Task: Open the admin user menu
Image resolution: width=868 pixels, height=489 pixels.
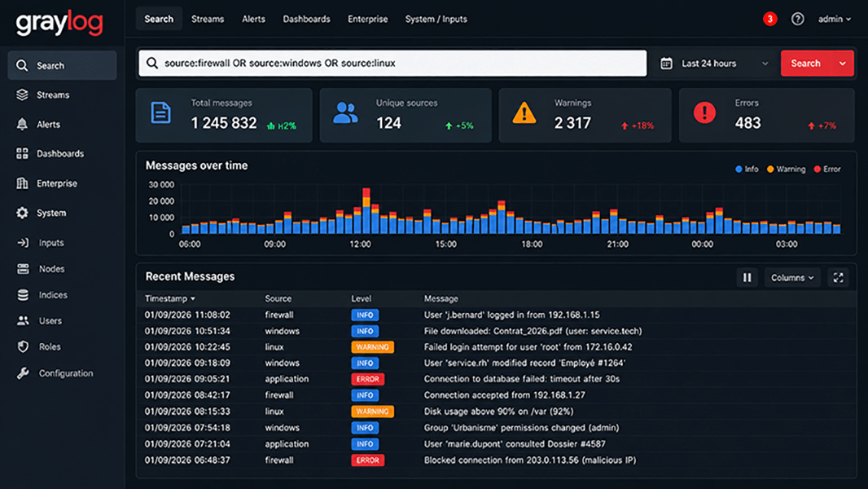Action: pyautogui.click(x=835, y=19)
